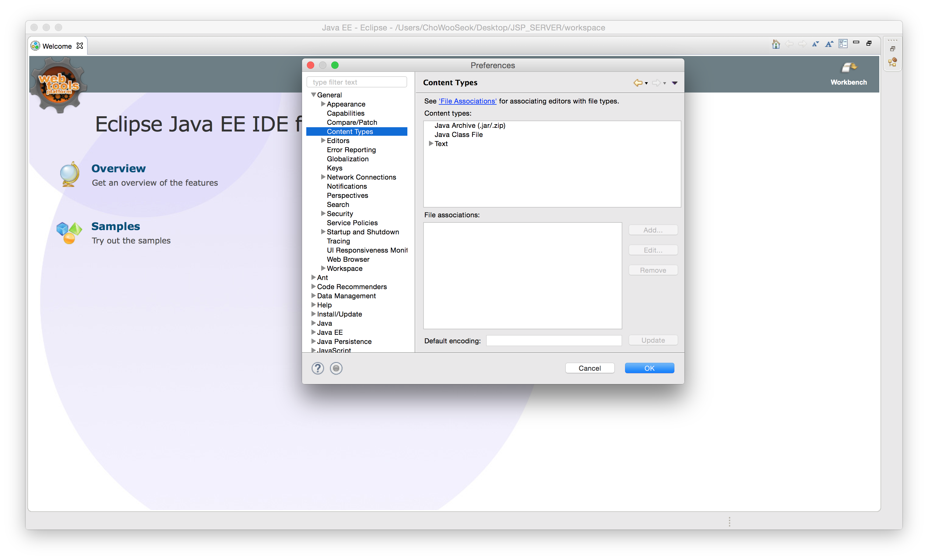Select Java Class File content type
Screen dimensions: 928x560
coord(458,135)
